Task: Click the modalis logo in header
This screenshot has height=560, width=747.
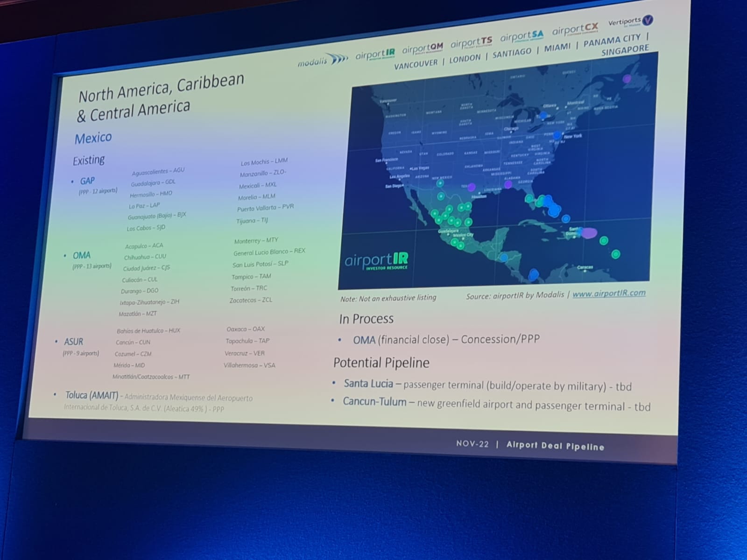Action: point(323,61)
